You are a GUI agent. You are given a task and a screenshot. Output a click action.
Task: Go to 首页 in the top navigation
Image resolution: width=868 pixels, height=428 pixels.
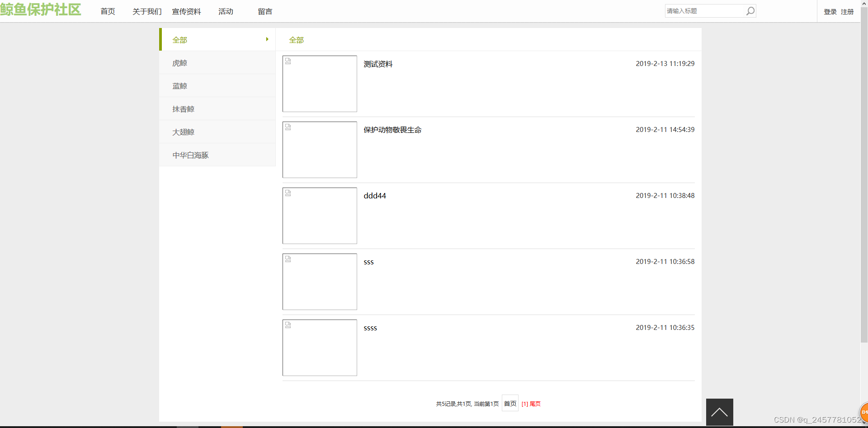click(108, 11)
